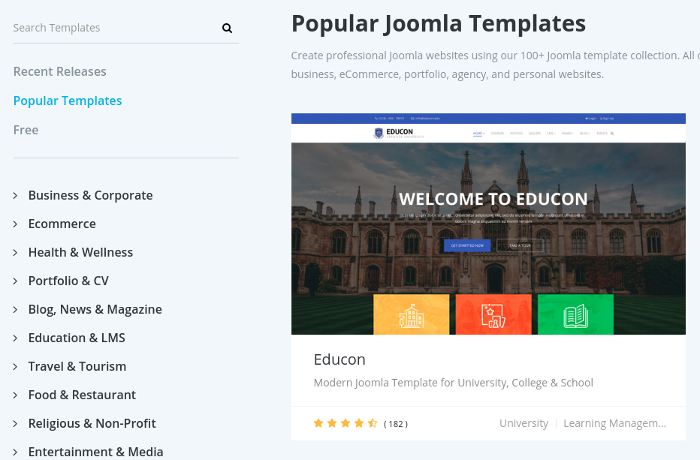This screenshot has width=700, height=460.
Task: Click Take a Tour button in preview
Action: (520, 246)
